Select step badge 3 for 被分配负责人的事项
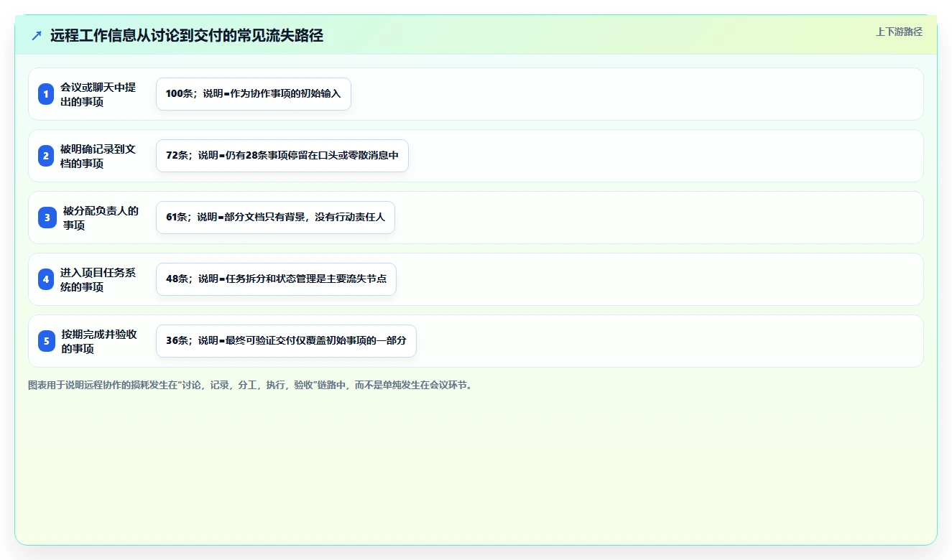952x560 pixels. point(46,218)
